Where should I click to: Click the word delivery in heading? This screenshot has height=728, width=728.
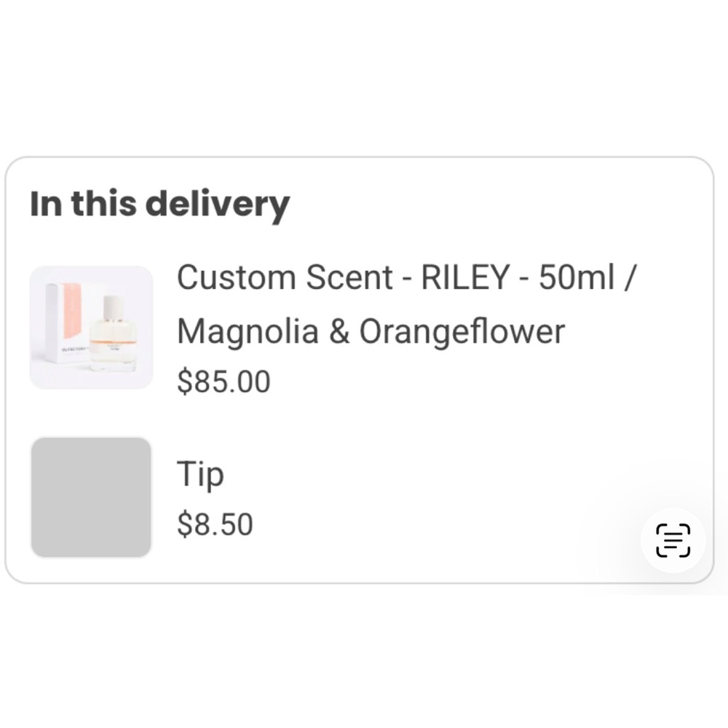[x=218, y=205]
